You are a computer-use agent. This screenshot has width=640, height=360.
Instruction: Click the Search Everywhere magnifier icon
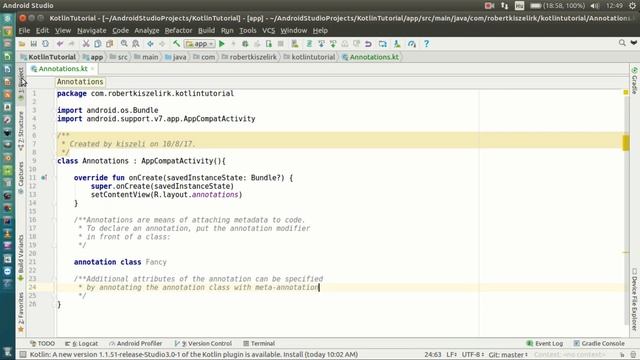click(x=622, y=43)
